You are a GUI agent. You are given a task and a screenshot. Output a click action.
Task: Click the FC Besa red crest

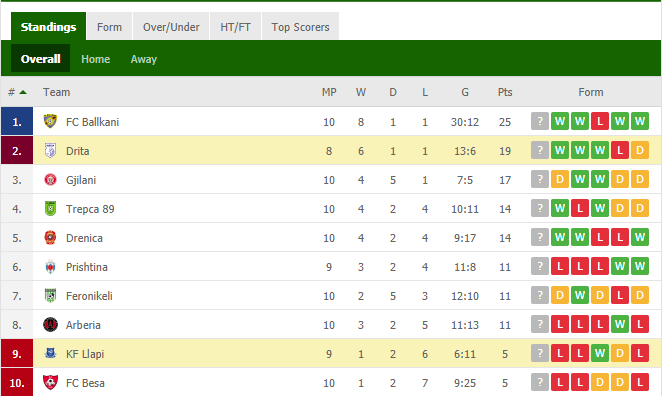(50, 382)
